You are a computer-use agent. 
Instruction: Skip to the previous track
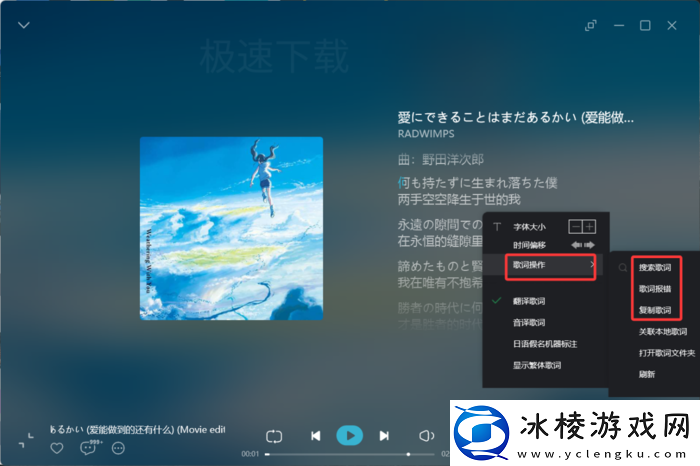click(316, 436)
